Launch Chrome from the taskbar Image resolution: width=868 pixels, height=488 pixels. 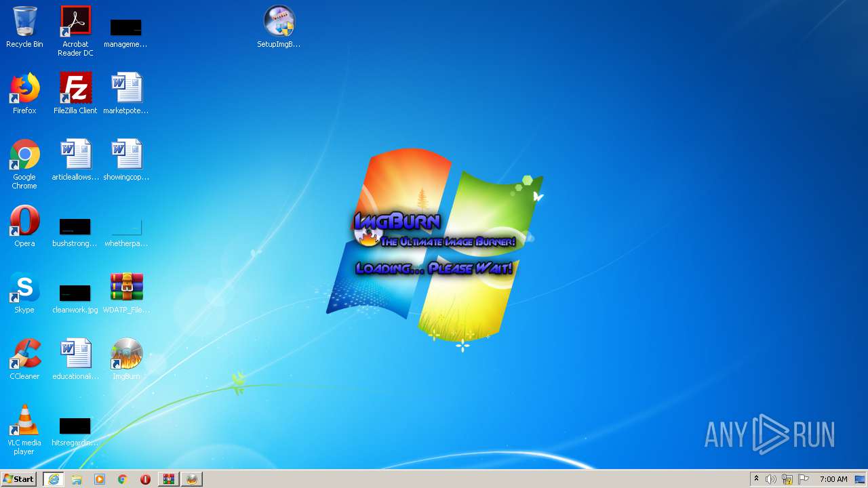click(x=123, y=479)
